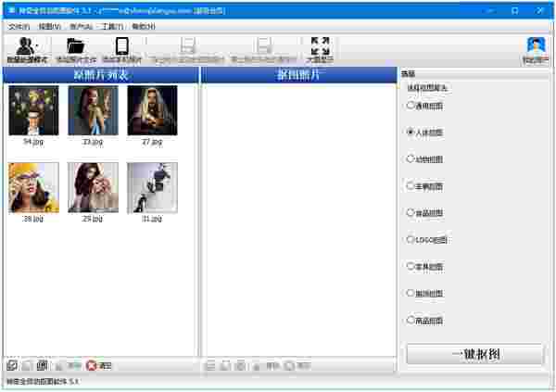556x392 pixels.
Task: Select the 通用抠图 general matting radio button
Action: pyautogui.click(x=411, y=106)
